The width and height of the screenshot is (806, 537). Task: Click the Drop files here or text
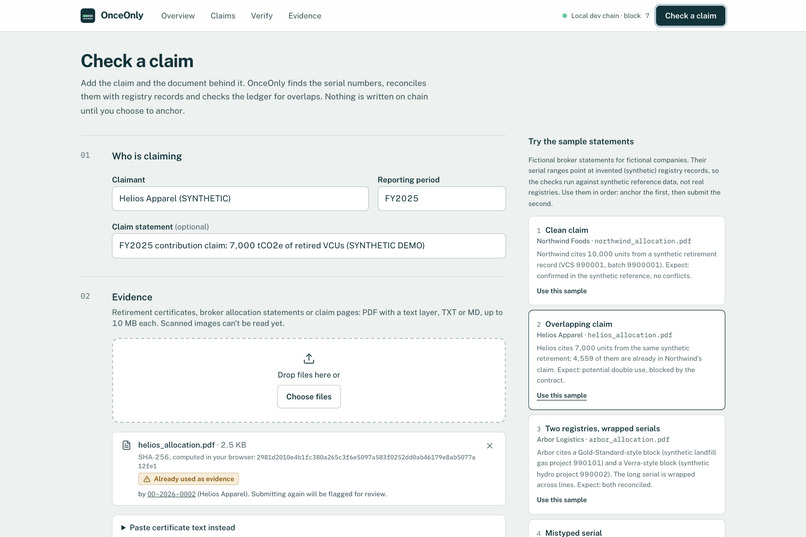309,375
